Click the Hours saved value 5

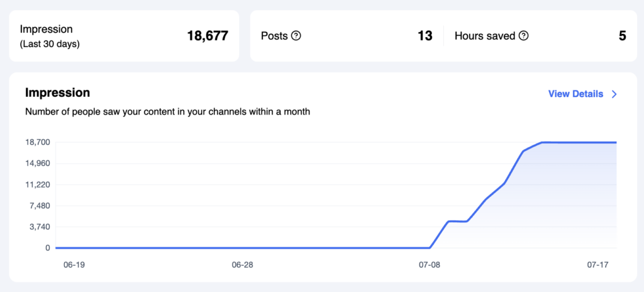tap(622, 36)
